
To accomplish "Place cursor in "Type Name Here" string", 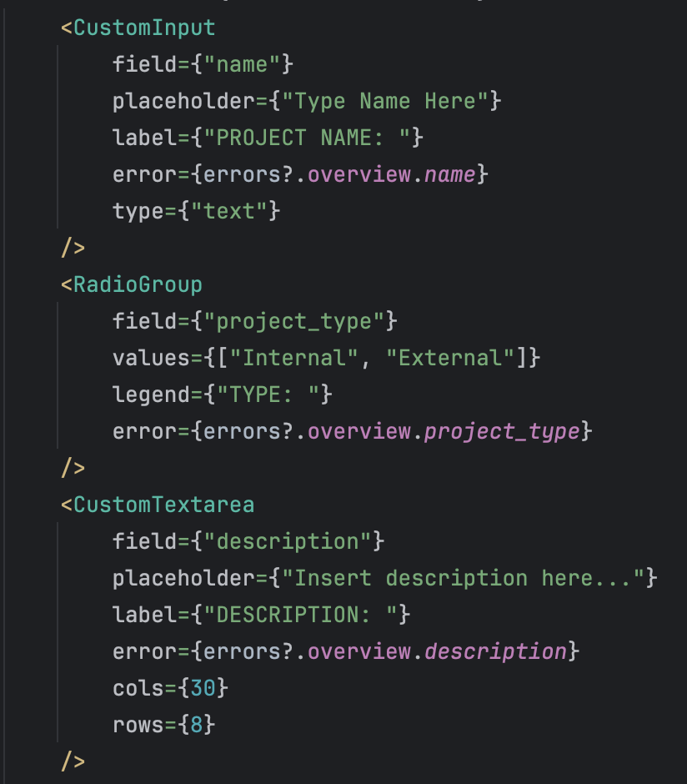I will pyautogui.click(x=385, y=101).
